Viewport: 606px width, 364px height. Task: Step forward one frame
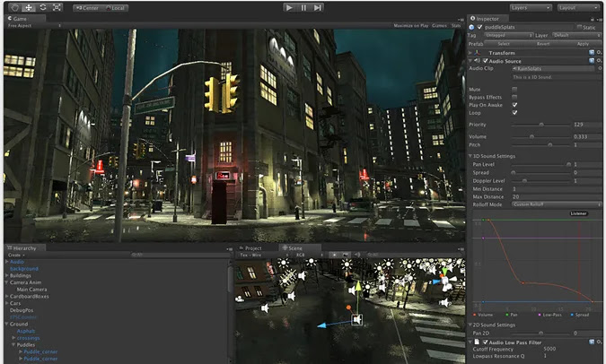(317, 7)
